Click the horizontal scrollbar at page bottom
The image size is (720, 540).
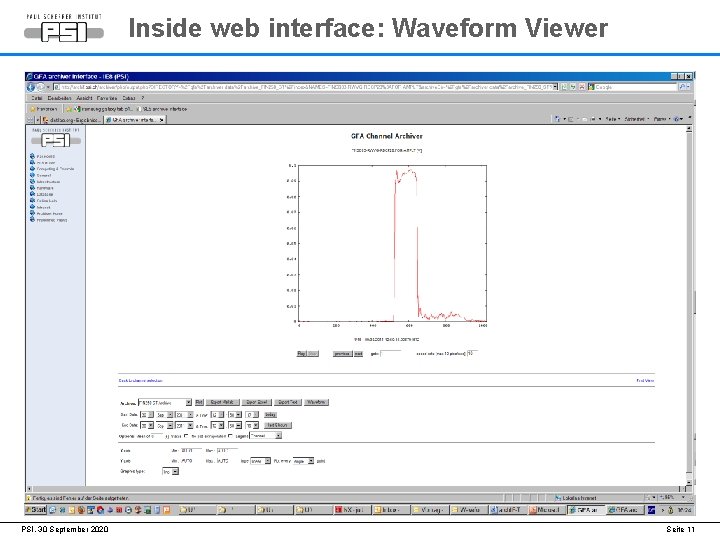pos(354,489)
